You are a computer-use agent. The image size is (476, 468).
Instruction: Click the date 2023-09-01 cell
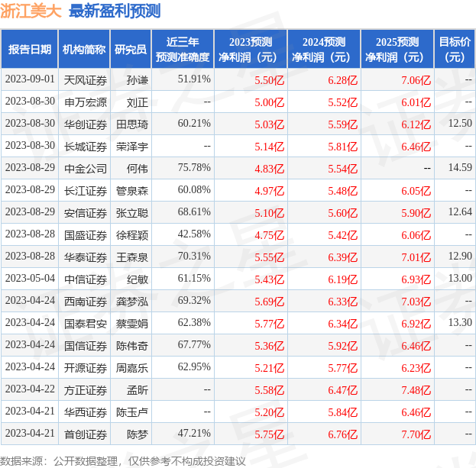point(30,79)
